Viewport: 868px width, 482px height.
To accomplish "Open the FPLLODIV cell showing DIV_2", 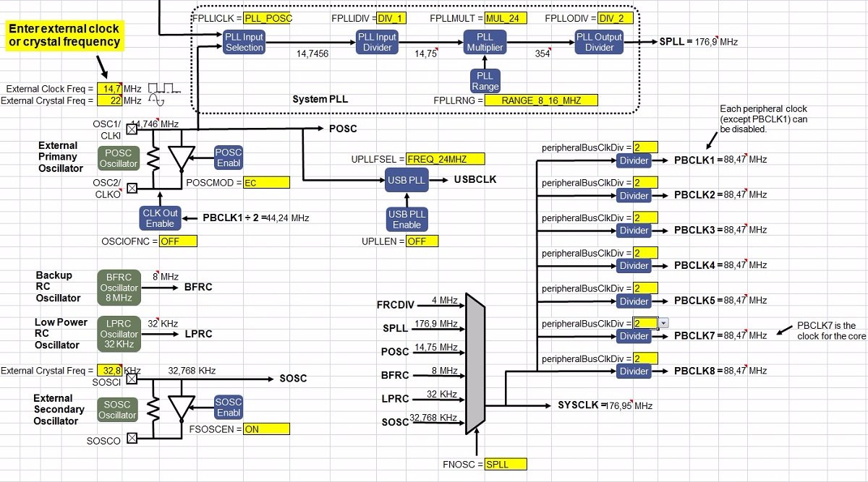I will click(x=616, y=18).
